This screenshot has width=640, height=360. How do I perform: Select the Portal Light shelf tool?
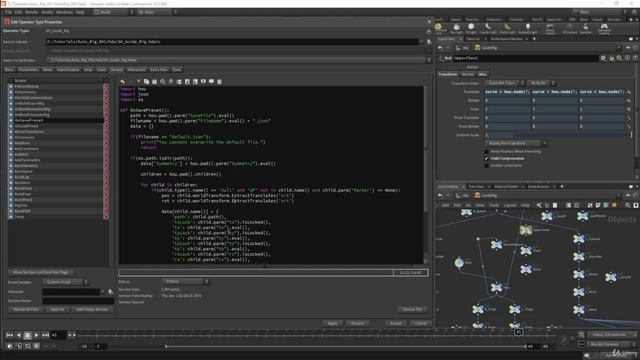[x=507, y=29]
